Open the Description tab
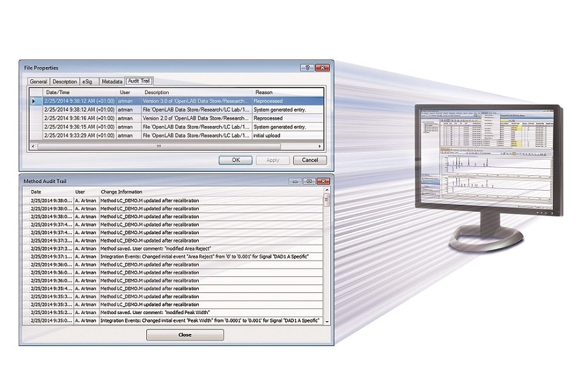Image resolution: width=588 pixels, height=380 pixels. pyautogui.click(x=65, y=82)
